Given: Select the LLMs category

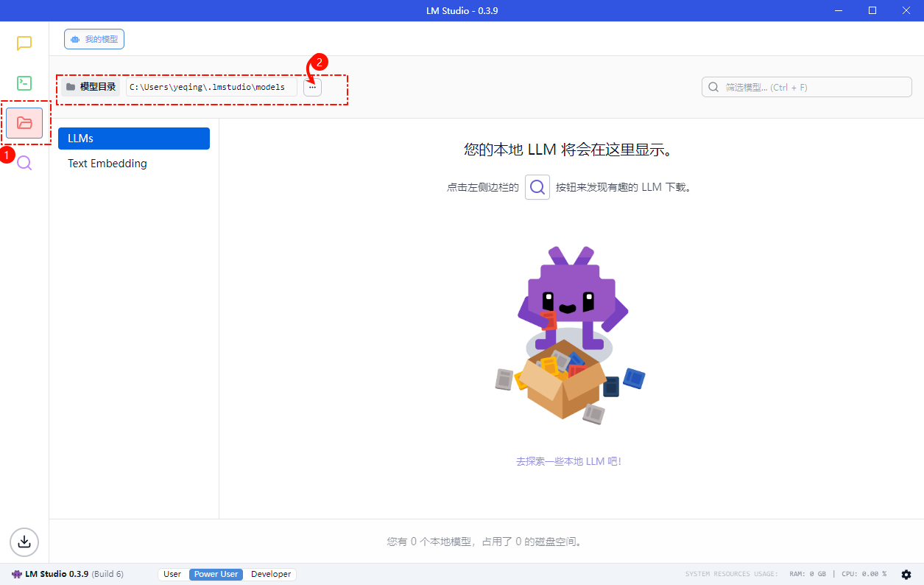Looking at the screenshot, I should point(134,139).
